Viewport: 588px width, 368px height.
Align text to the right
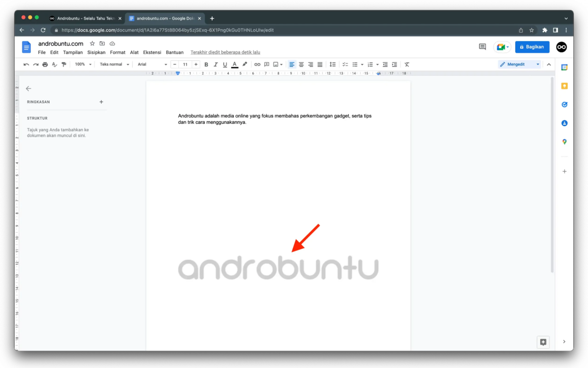click(x=311, y=65)
